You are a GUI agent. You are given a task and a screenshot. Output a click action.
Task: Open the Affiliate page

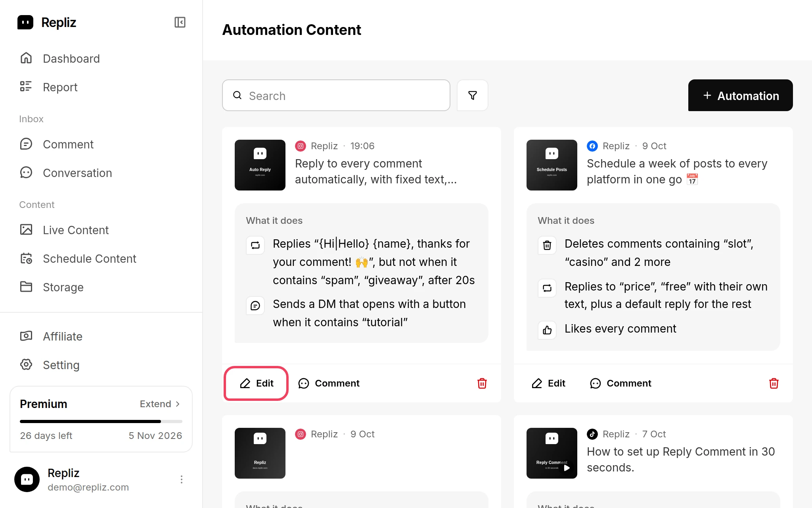[101, 337]
